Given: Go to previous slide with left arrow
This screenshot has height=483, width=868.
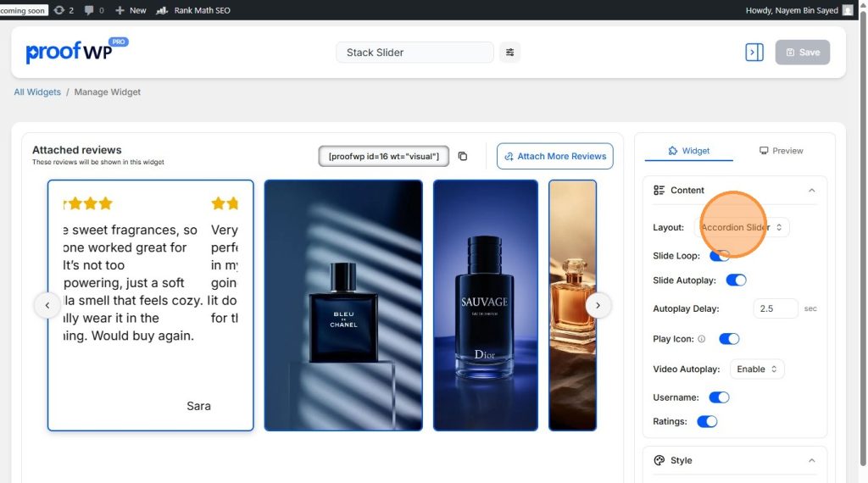Looking at the screenshot, I should 47,305.
